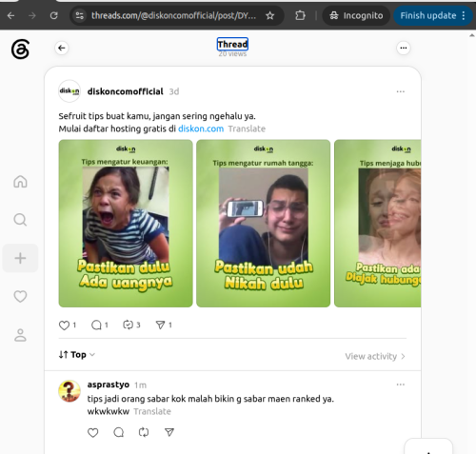The height and width of the screenshot is (454, 476).
Task: Click the Thread heading
Action: 232,44
